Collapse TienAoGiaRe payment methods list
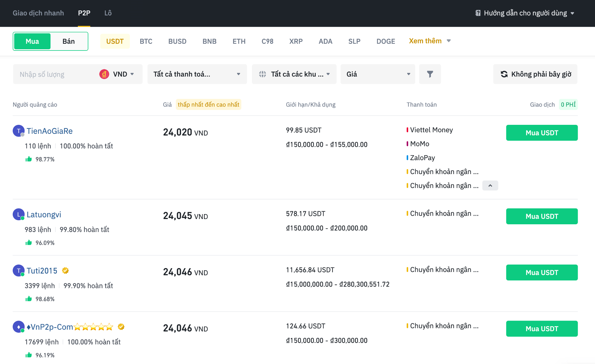Image resolution: width=595 pixels, height=364 pixels. click(490, 186)
